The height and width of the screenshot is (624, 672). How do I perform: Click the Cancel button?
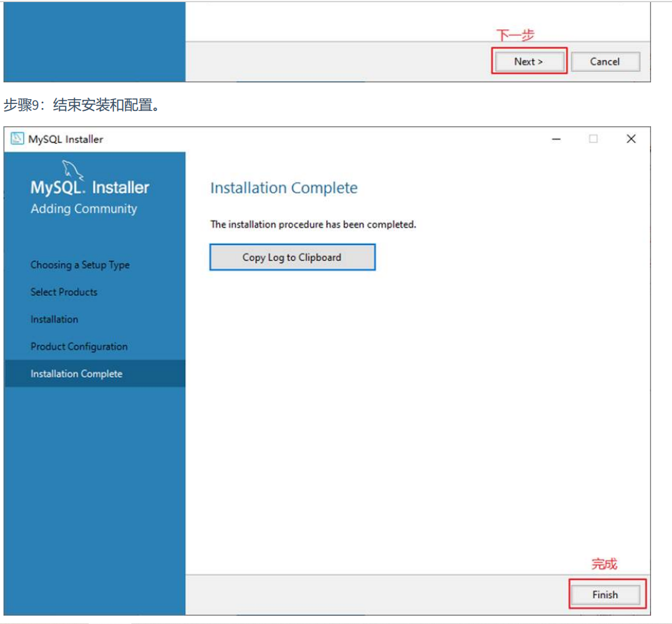[605, 61]
